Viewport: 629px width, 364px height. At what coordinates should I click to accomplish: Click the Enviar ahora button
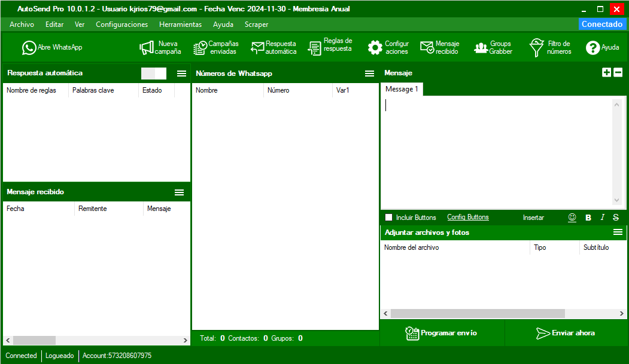tap(565, 333)
